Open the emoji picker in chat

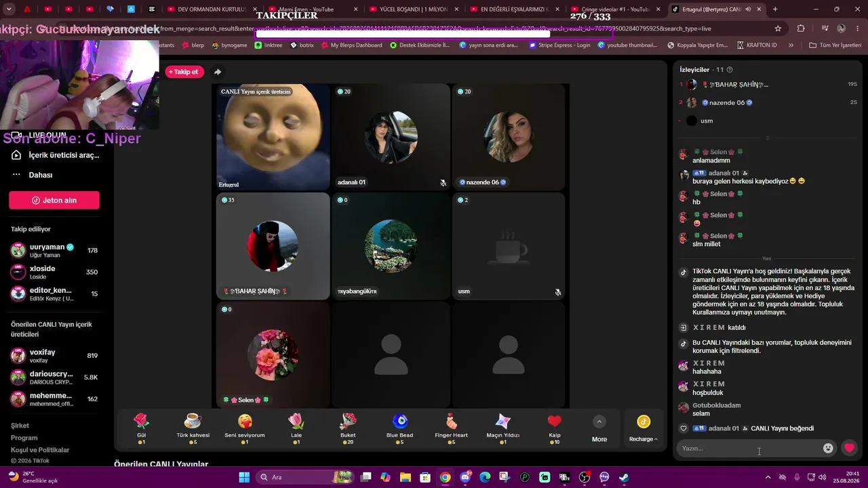(x=828, y=448)
